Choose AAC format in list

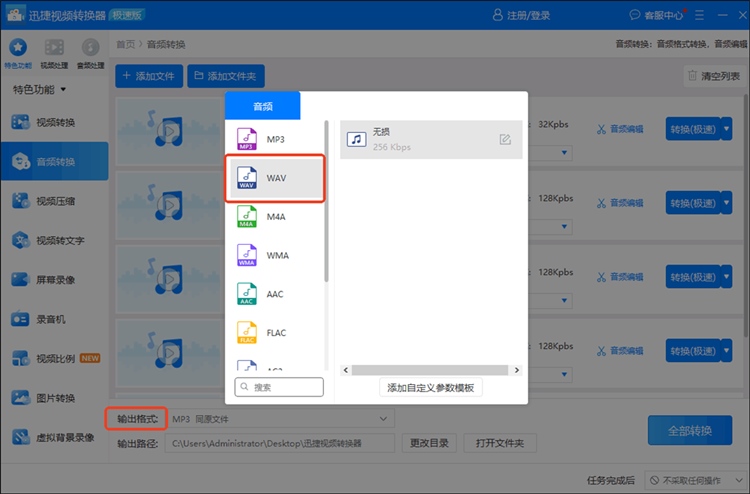[276, 294]
